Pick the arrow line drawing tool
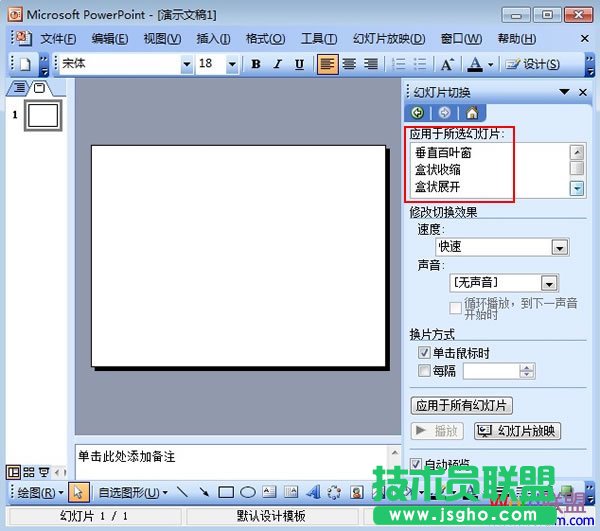The width and height of the screenshot is (600, 531). tap(204, 492)
